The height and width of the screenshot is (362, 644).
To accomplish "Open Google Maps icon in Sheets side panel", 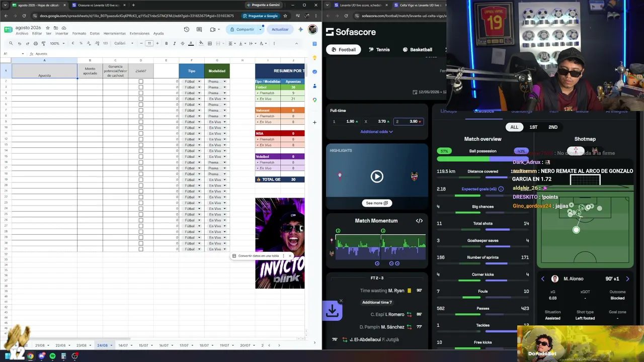I will (x=314, y=100).
